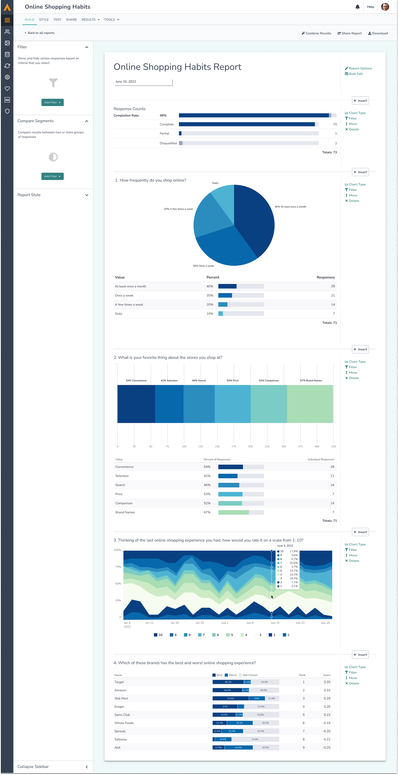This screenshot has height=775, width=398.
Task: Click the shield icon in left rail
Action: (x=7, y=111)
